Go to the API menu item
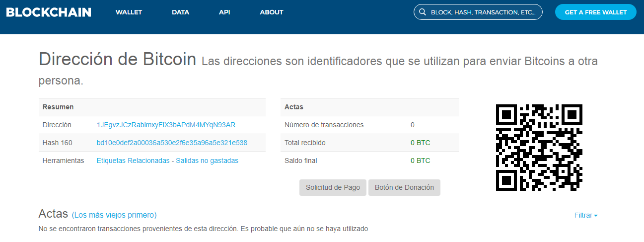The height and width of the screenshot is (242, 644). point(224,12)
